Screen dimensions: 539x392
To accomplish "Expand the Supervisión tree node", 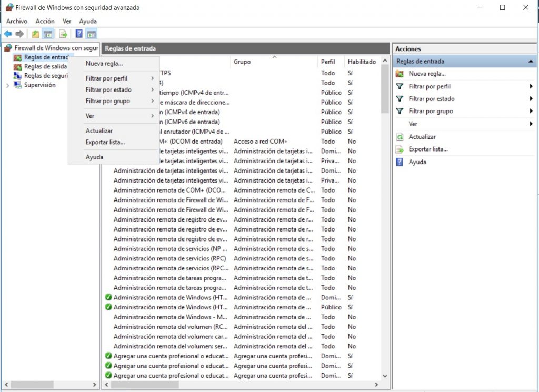I will 7,85.
